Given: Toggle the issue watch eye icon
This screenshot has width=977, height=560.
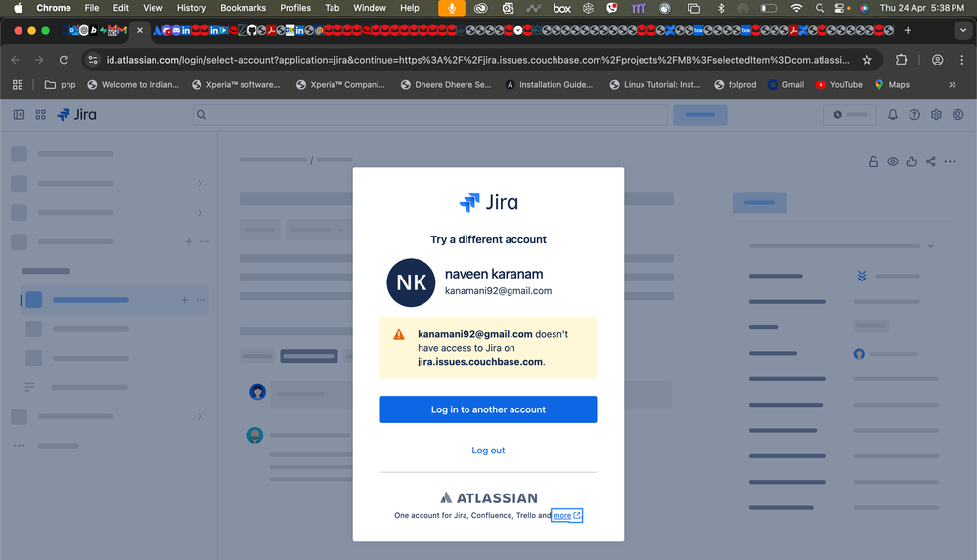Looking at the screenshot, I should (x=893, y=162).
